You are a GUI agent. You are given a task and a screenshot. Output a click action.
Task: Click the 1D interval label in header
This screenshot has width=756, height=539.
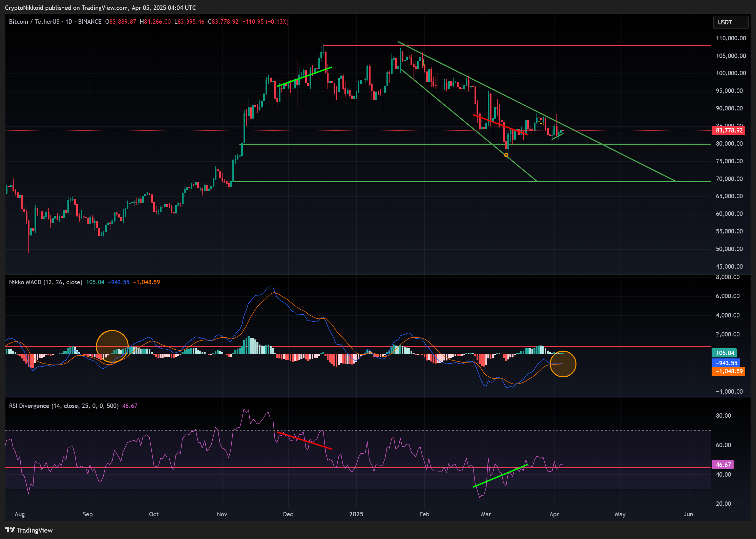[69, 22]
